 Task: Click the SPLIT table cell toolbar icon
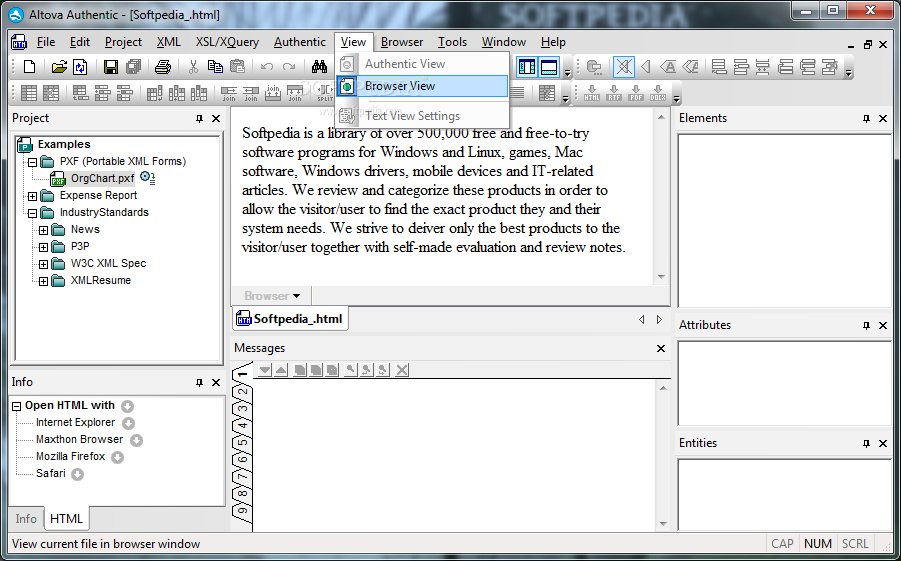(325, 93)
